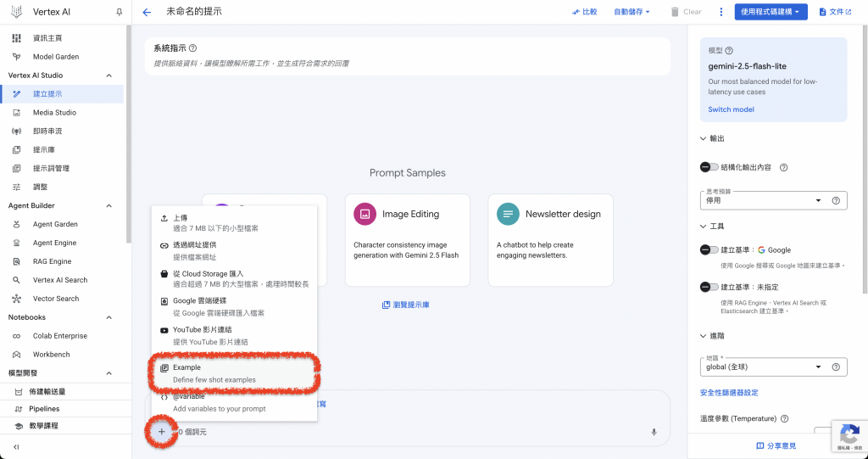
Task: Open the Newsletter design sample card
Action: pyautogui.click(x=550, y=240)
